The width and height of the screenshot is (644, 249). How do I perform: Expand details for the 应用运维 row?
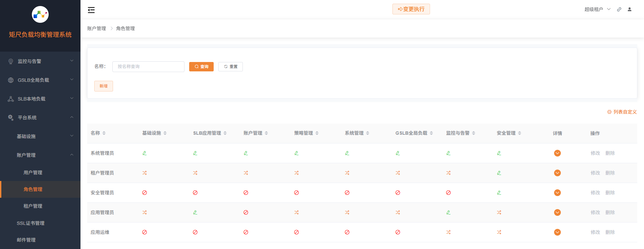tap(557, 232)
